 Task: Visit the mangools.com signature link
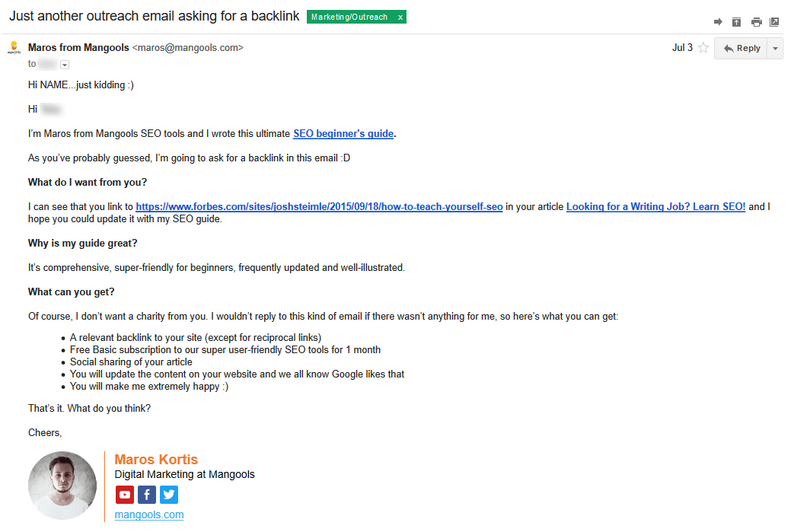(x=149, y=514)
